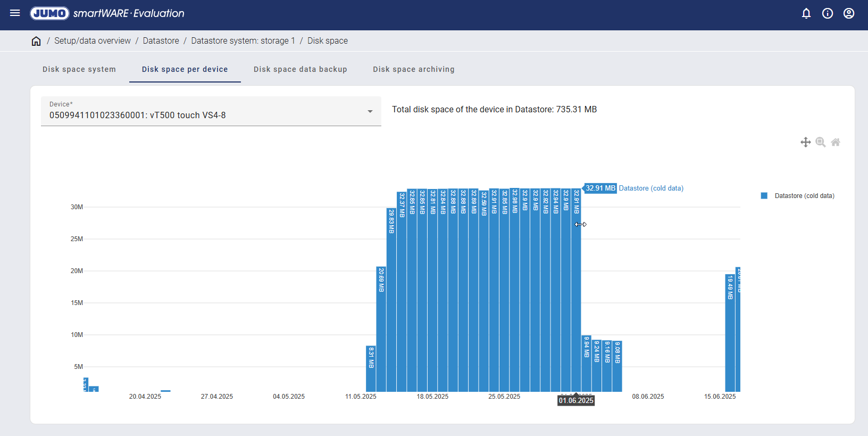Click the 20.69 MB chart bar
Viewport: 868px width, 436px height.
click(x=381, y=330)
